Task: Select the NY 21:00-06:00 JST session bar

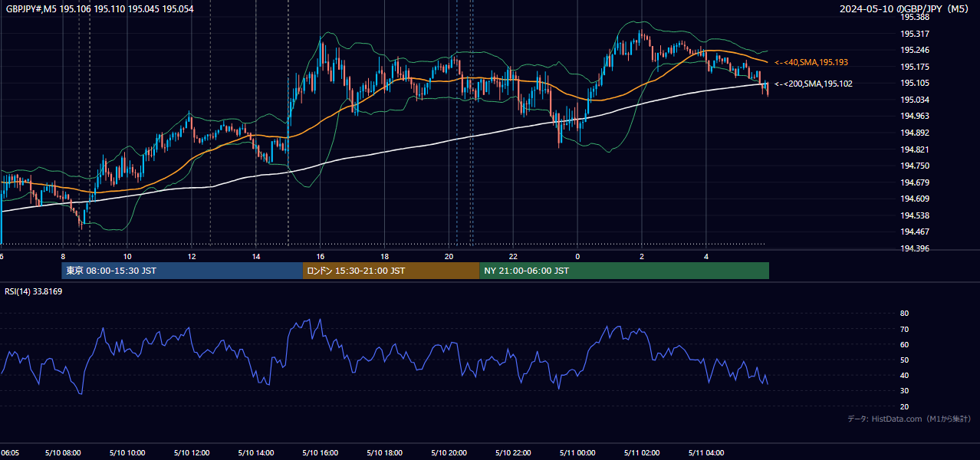Action: coord(624,271)
